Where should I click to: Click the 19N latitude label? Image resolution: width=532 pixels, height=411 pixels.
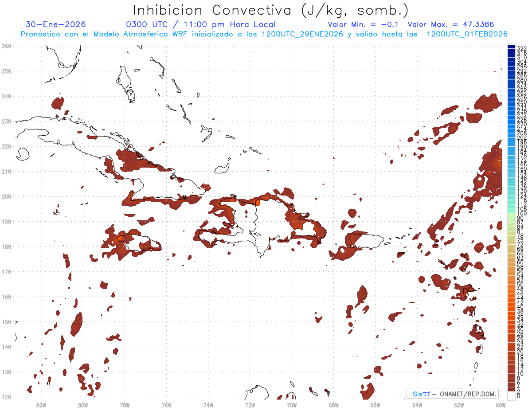click(x=7, y=221)
